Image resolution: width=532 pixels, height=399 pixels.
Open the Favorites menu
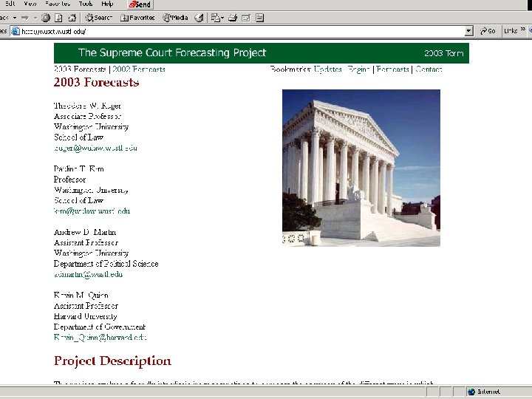coord(58,4)
